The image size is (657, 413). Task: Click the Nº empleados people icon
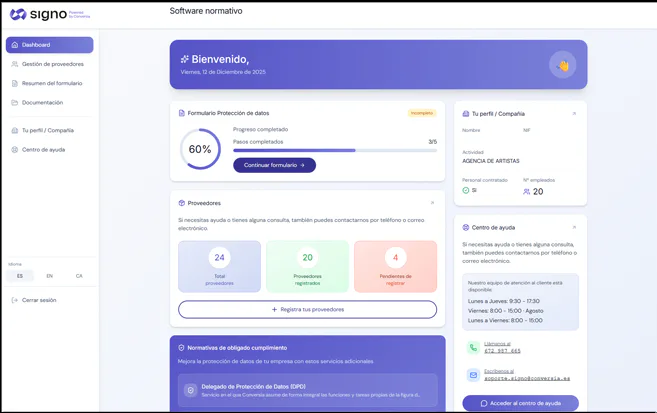pyautogui.click(x=527, y=192)
